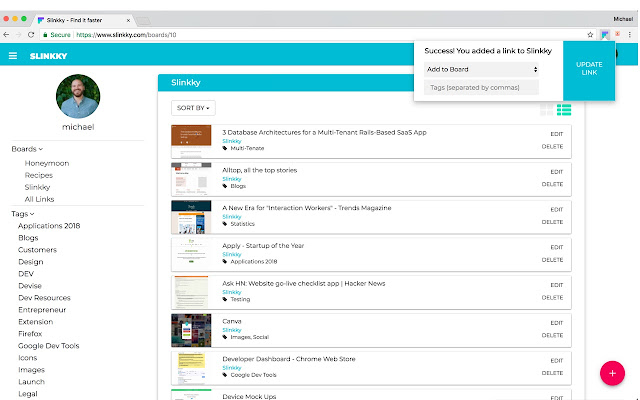Open Ask HN website go-live checklist link
The height and width of the screenshot is (400, 640).
[x=304, y=283]
